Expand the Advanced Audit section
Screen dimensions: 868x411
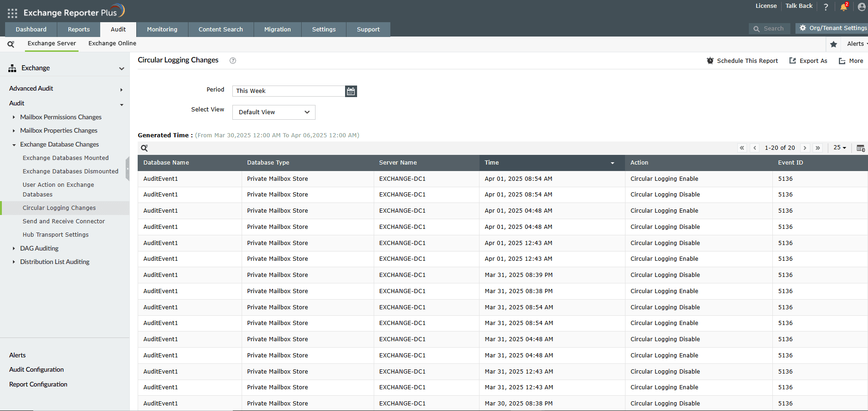pyautogui.click(x=121, y=90)
